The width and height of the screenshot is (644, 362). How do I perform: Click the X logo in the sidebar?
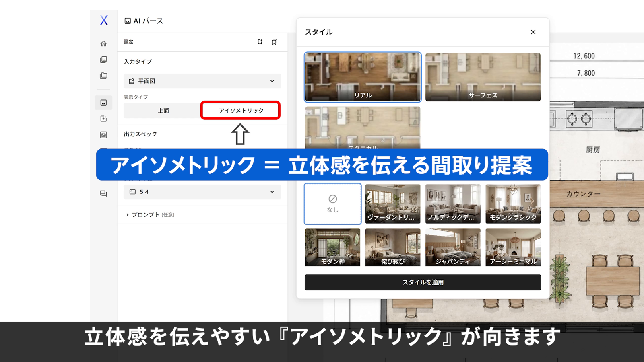click(104, 20)
